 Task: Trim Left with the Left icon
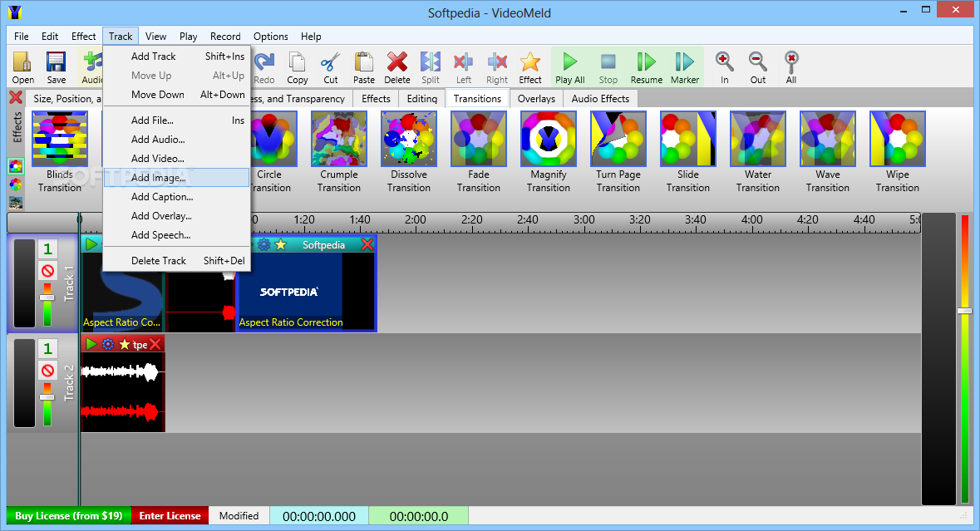point(463,67)
